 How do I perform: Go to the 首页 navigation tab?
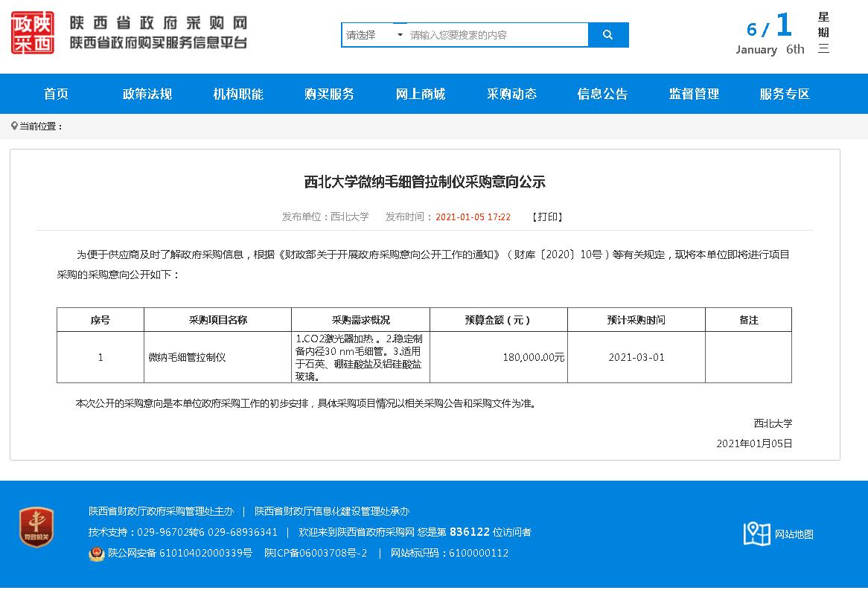[56, 94]
